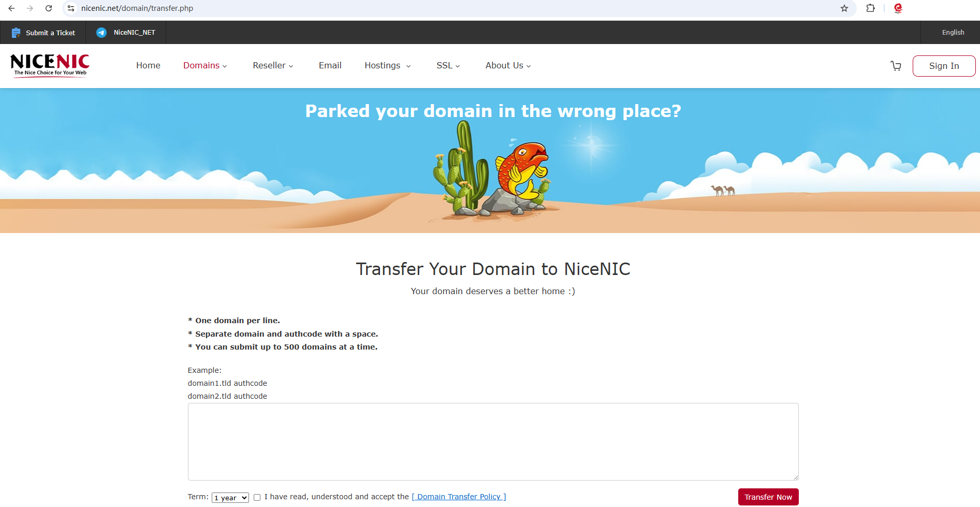Expand the Domains menu
Image resolution: width=980 pixels, height=507 pixels.
[x=205, y=66]
